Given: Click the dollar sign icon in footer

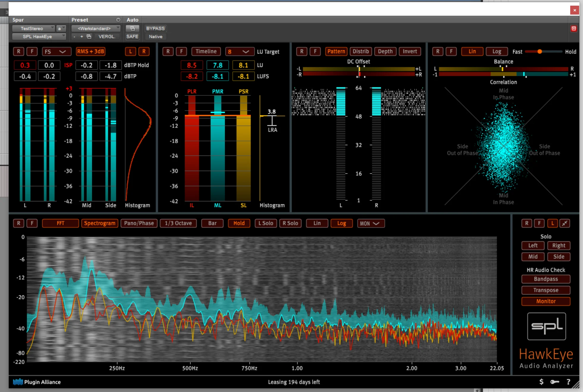Looking at the screenshot, I should tap(541, 382).
